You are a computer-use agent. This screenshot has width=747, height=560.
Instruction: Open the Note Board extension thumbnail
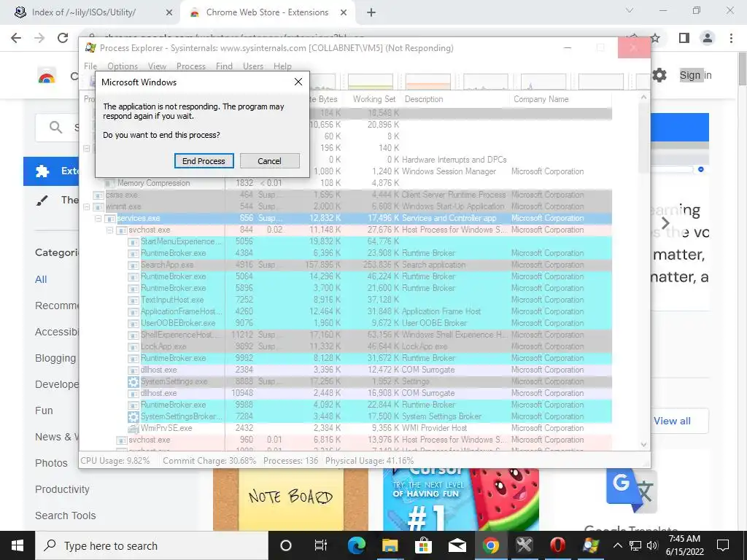pos(290,499)
